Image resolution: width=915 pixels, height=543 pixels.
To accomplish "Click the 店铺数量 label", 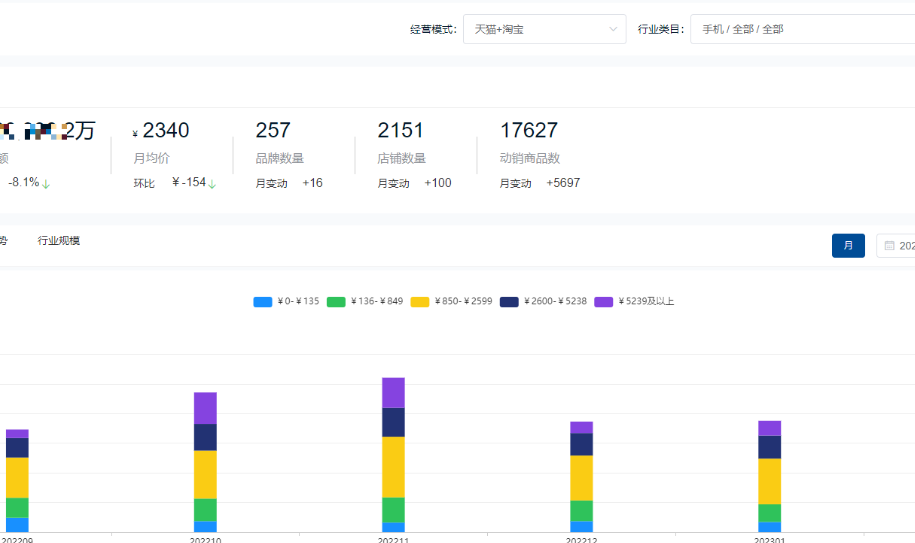I will [401, 158].
